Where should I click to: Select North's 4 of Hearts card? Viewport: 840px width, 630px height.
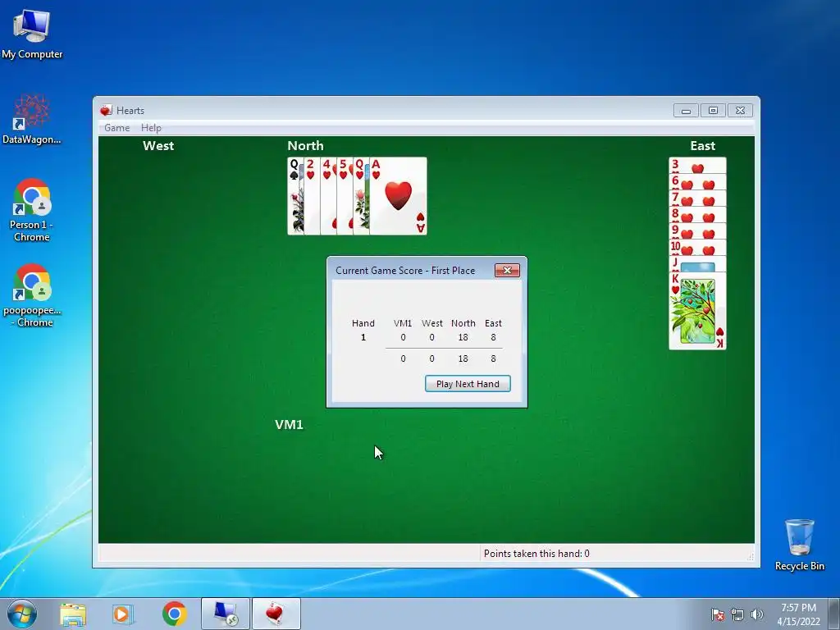point(328,196)
